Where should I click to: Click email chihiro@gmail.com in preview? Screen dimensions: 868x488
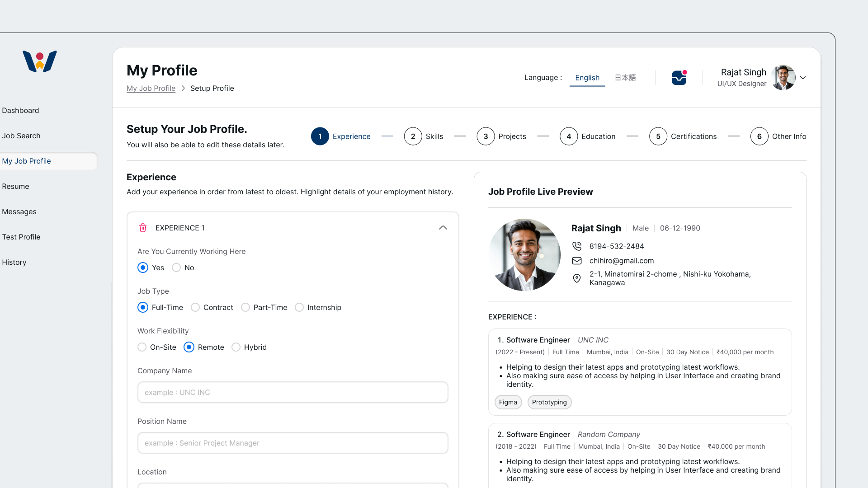point(622,261)
